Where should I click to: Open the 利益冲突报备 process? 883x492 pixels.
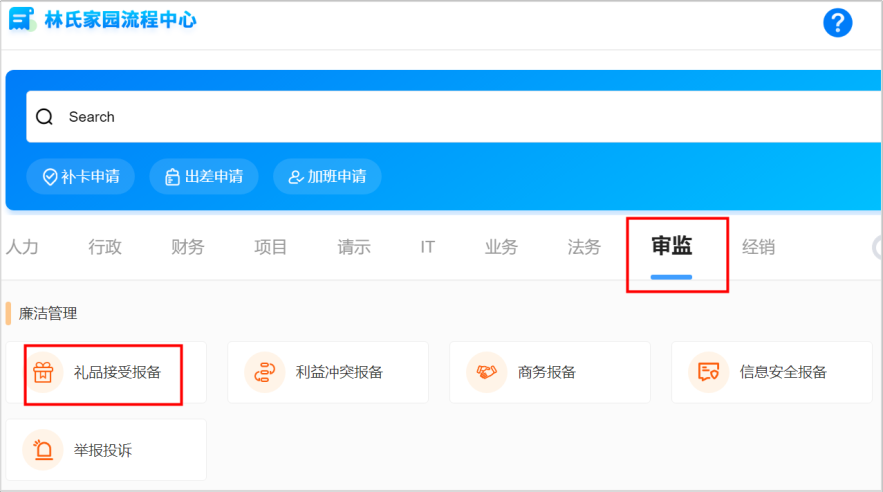328,372
